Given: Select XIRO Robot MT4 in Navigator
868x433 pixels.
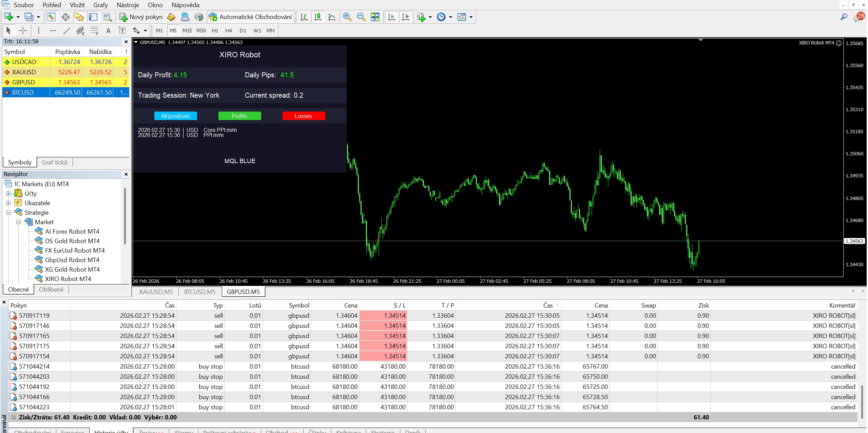Looking at the screenshot, I should coord(68,279).
